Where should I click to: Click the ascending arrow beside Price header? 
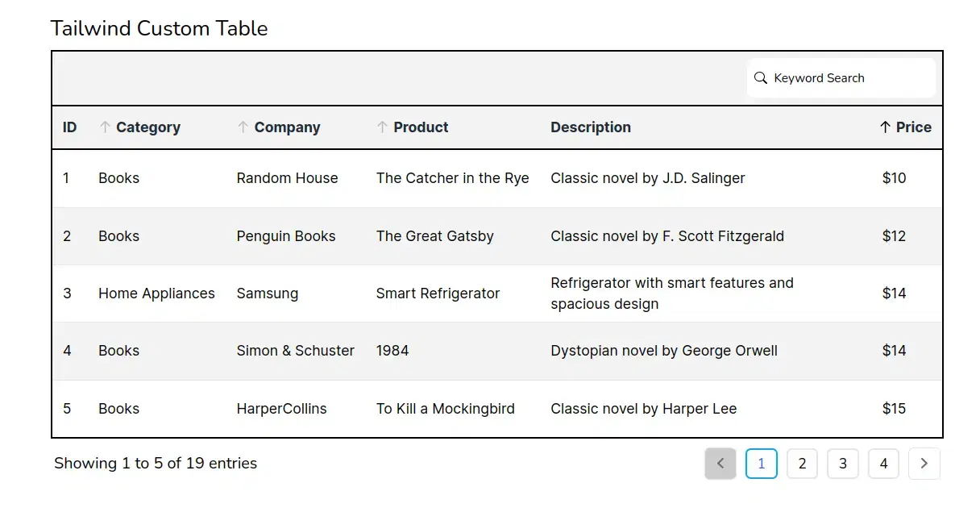pyautogui.click(x=885, y=127)
